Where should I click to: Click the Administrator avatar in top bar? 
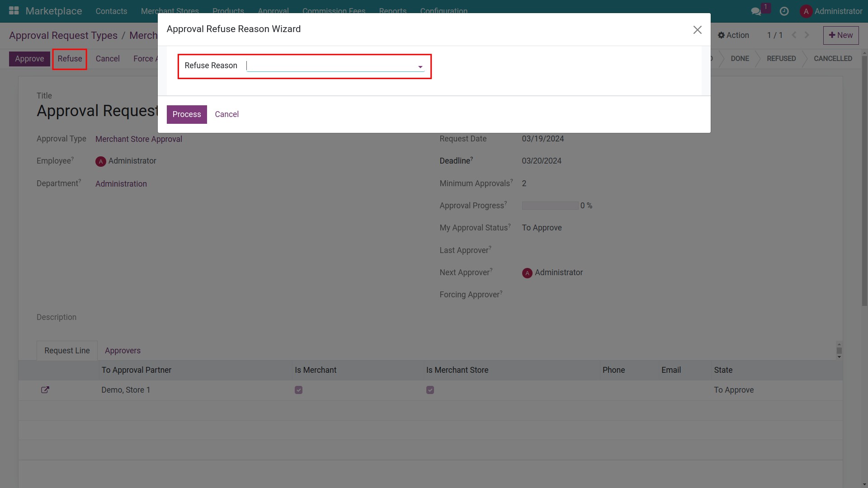coord(806,11)
